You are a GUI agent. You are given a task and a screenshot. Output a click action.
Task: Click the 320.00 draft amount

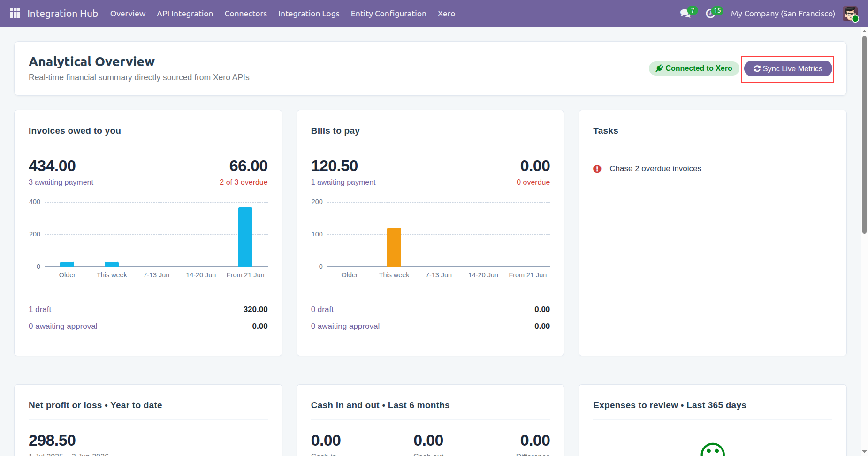(x=255, y=309)
